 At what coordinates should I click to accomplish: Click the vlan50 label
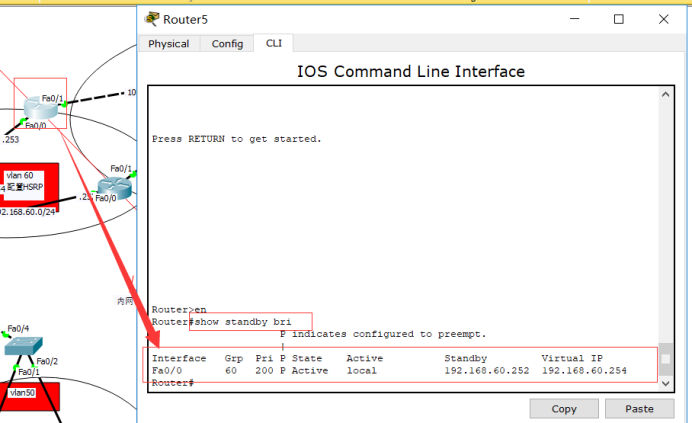[x=22, y=393]
